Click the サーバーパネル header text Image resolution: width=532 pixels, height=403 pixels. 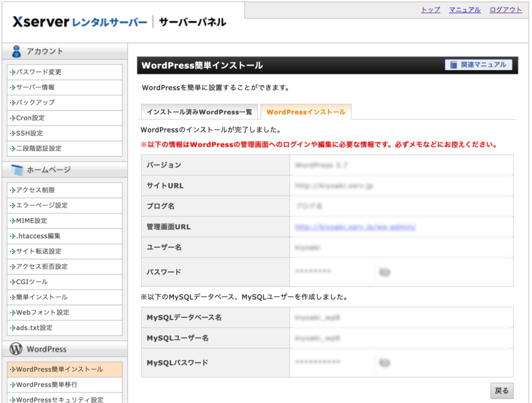click(x=192, y=22)
